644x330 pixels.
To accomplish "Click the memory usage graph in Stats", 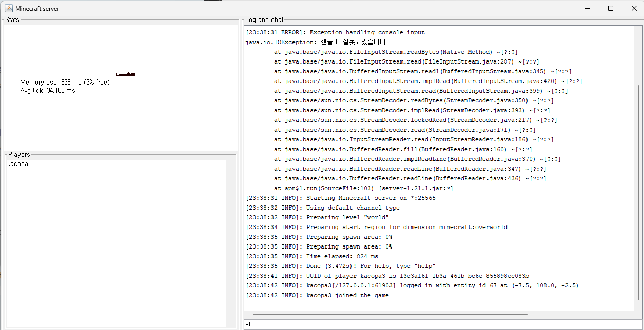I will [x=125, y=74].
